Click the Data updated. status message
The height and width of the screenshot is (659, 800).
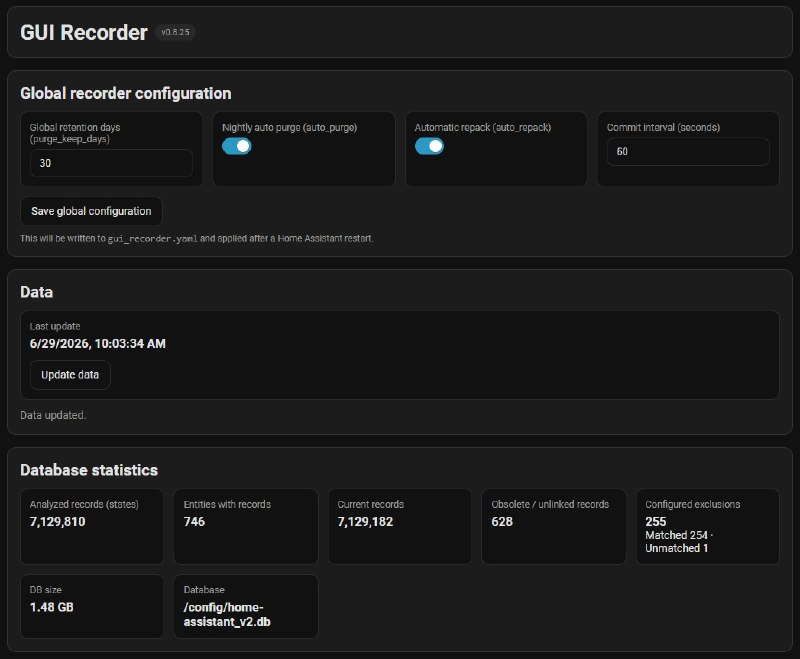pyautogui.click(x=53, y=415)
